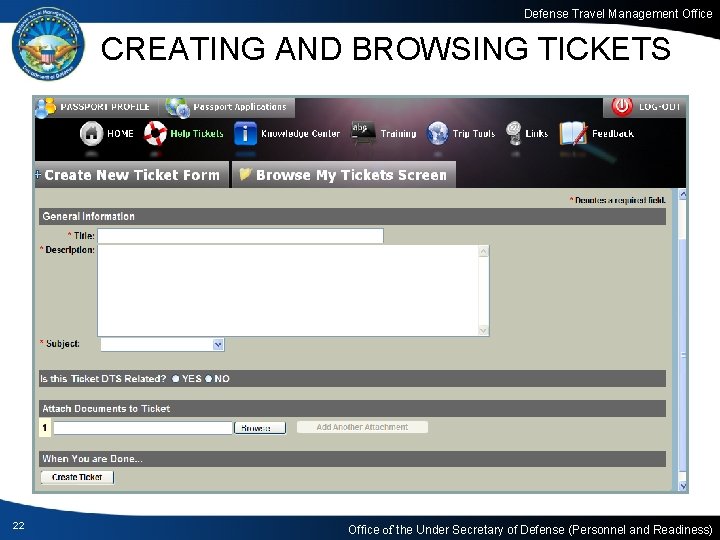
Task: Click the Training navigation label
Action: pos(398,134)
